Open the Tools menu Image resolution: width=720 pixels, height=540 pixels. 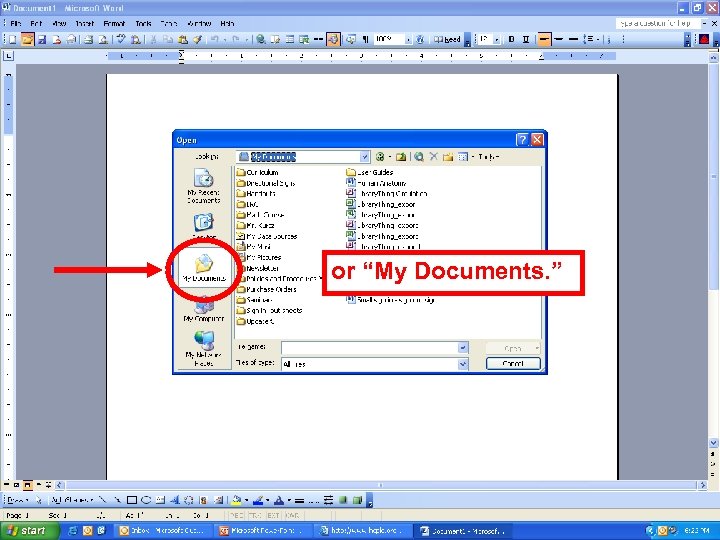pyautogui.click(x=143, y=23)
